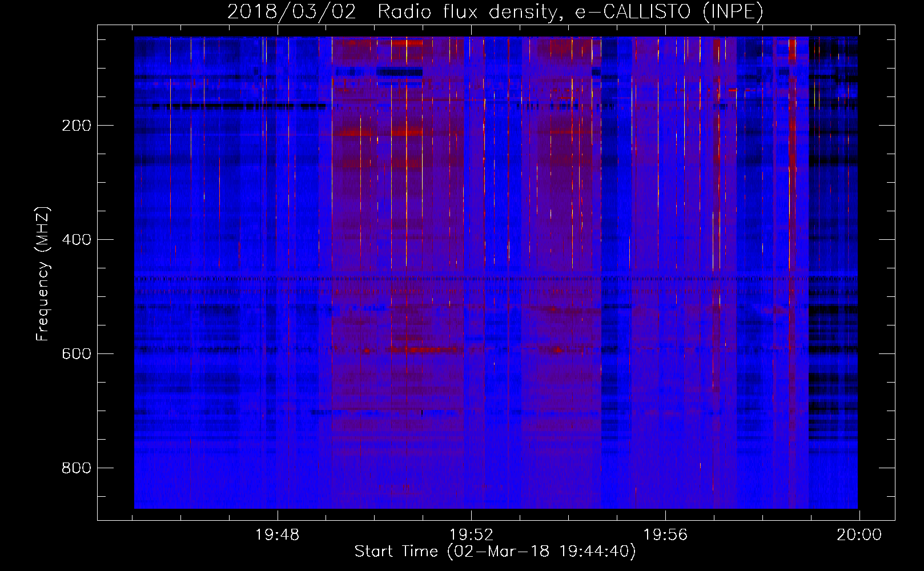Click the 19:52 time tick label
The height and width of the screenshot is (571, 924).
coord(471,535)
